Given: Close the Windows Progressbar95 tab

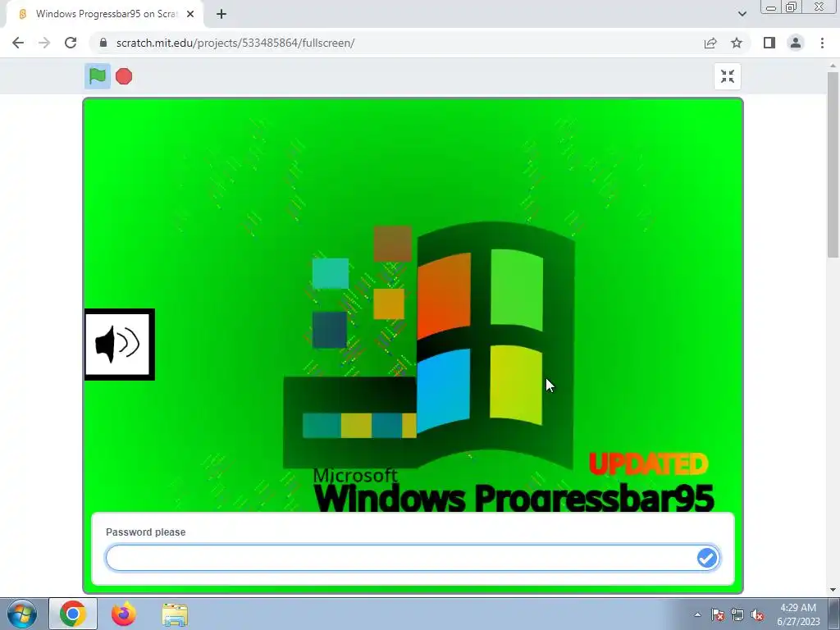Looking at the screenshot, I should 190,15.
